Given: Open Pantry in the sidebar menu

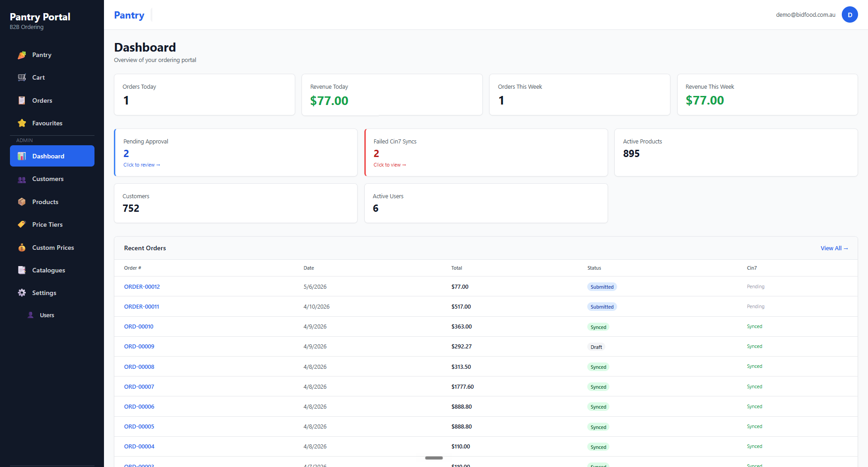Looking at the screenshot, I should click(x=52, y=55).
